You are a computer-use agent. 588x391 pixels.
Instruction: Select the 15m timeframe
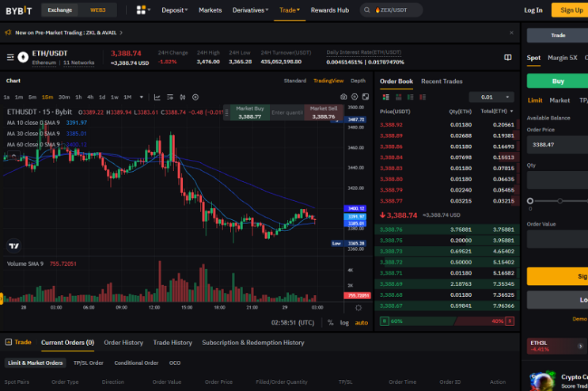(x=47, y=97)
